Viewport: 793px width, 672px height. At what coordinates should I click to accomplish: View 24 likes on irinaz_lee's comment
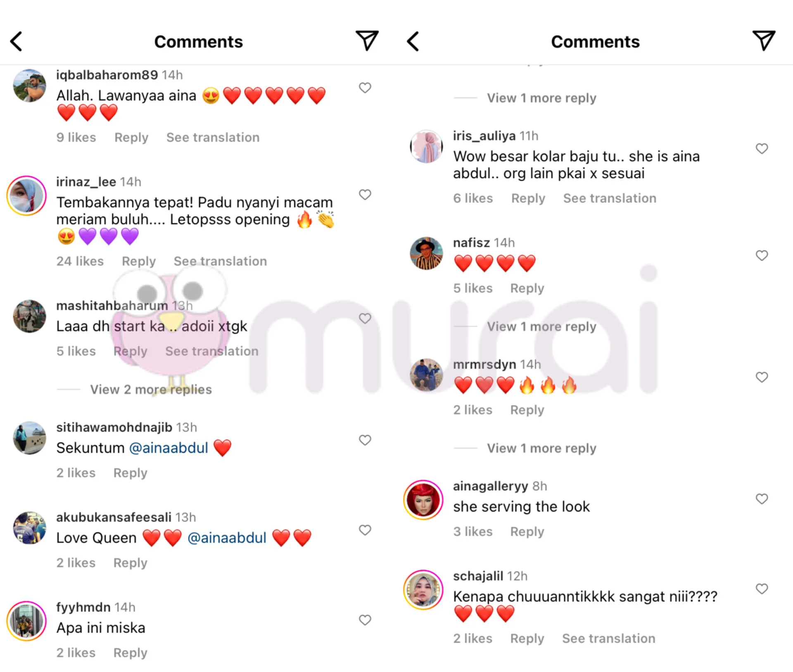tap(80, 261)
